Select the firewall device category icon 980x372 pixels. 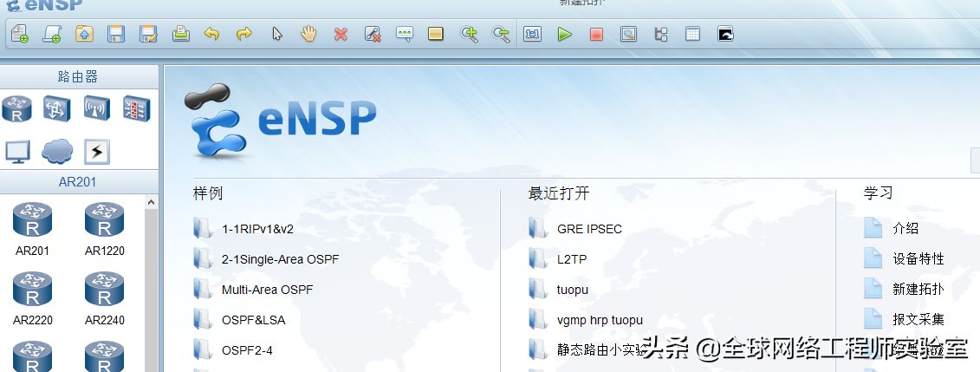coord(136,108)
